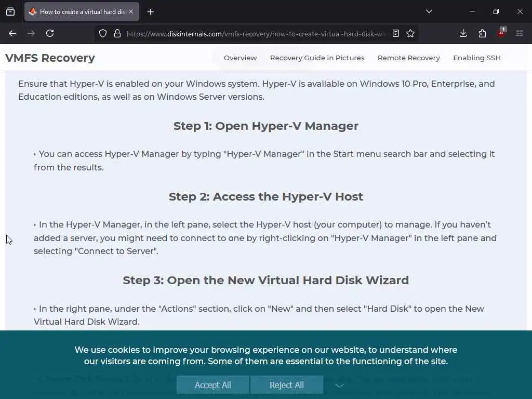Open a new browser tab
The height and width of the screenshot is (399, 532).
coord(150,12)
